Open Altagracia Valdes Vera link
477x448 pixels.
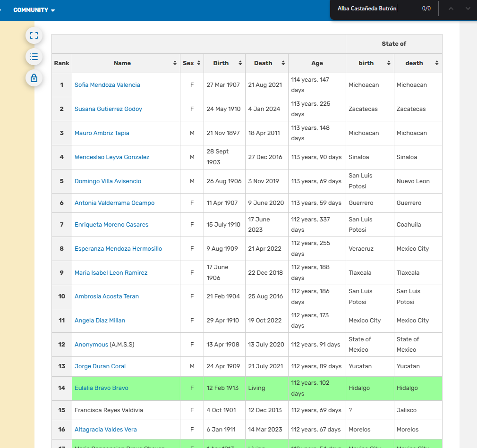106,430
